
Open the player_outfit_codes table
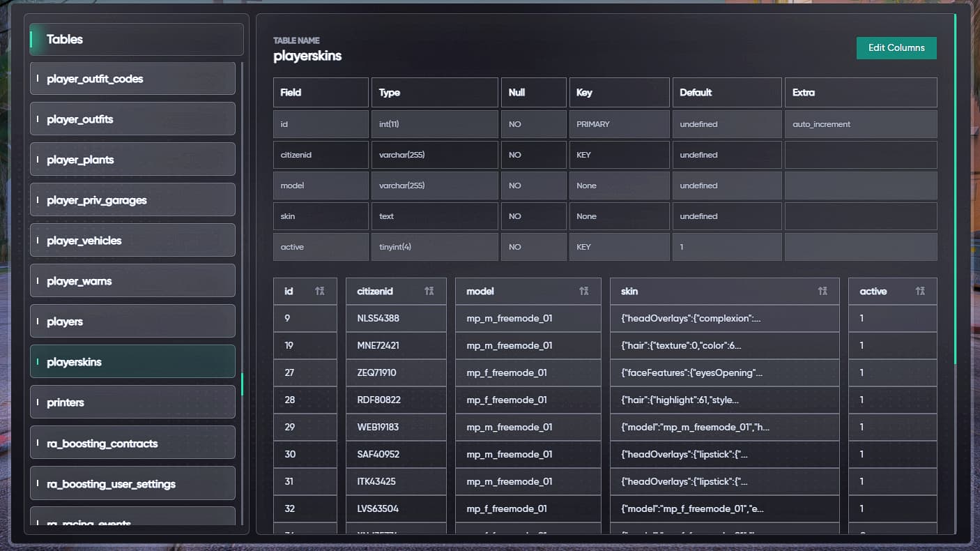tap(132, 78)
